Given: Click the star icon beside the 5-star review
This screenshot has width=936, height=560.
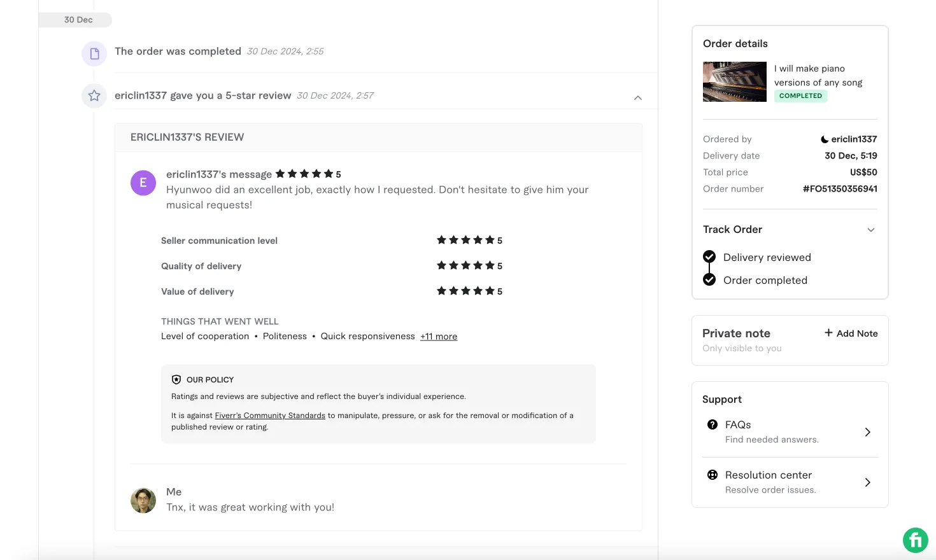Looking at the screenshot, I should [94, 95].
